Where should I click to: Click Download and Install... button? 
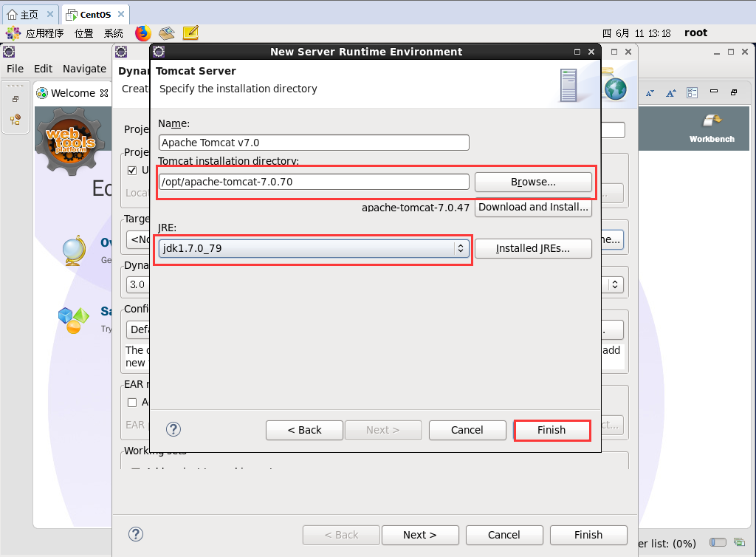[x=533, y=207]
